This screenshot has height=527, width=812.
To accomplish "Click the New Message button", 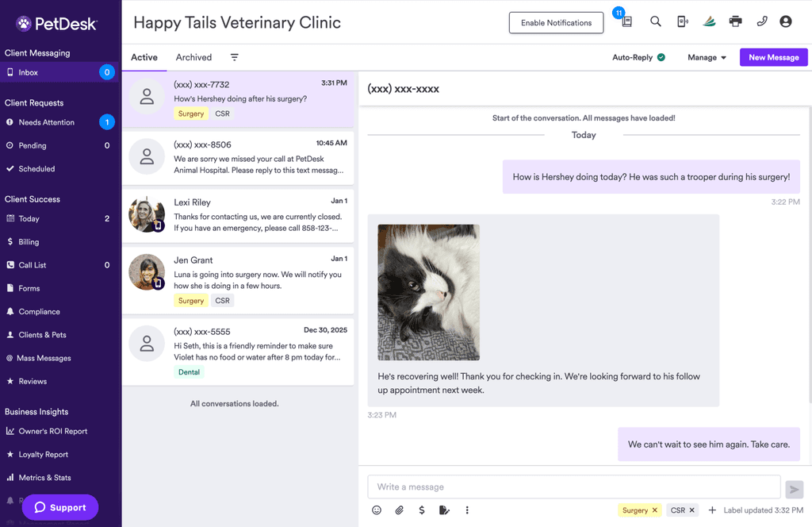I will click(x=773, y=57).
